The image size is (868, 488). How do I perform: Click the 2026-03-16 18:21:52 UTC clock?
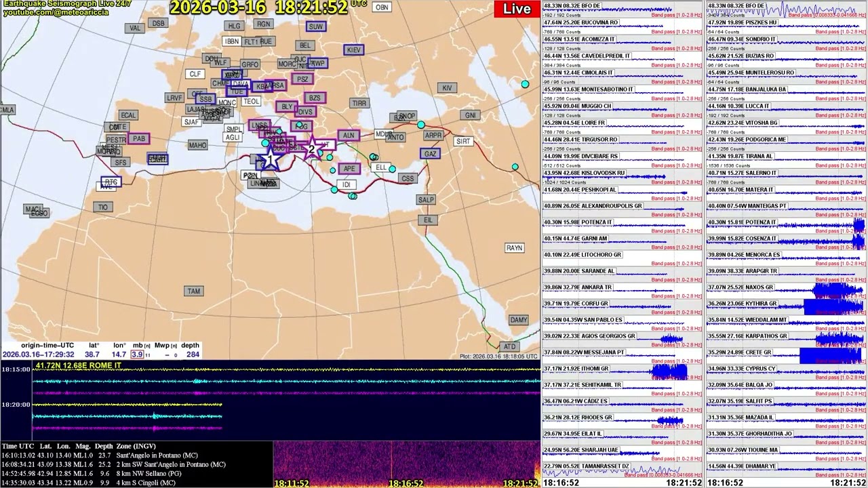point(268,7)
